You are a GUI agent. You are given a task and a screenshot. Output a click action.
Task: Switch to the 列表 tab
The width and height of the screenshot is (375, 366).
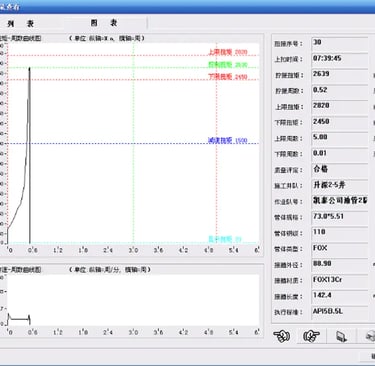pyautogui.click(x=21, y=23)
